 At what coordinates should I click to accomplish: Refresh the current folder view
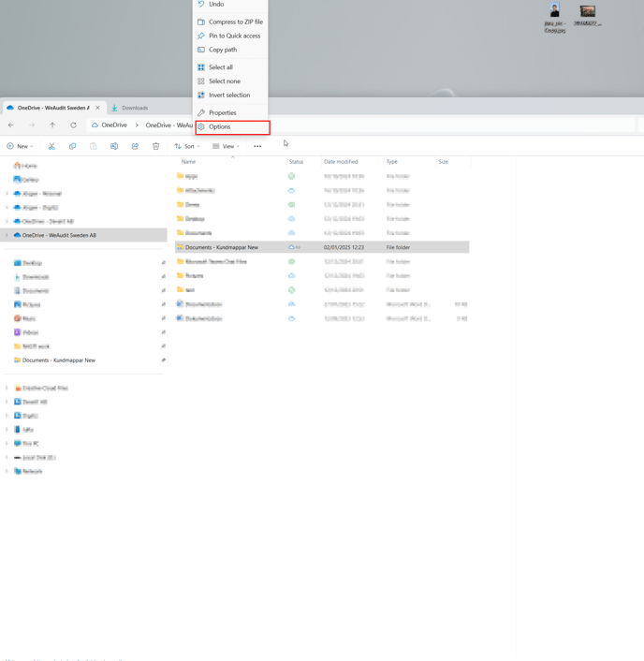coord(73,125)
